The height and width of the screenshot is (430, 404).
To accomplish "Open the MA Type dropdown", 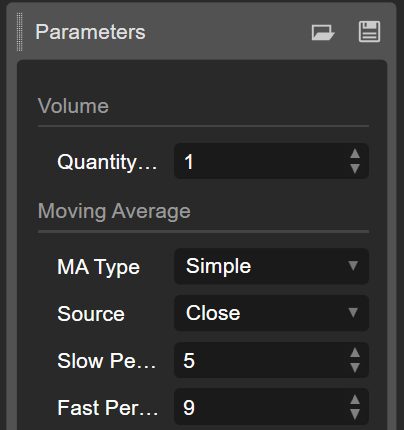I will [271, 266].
